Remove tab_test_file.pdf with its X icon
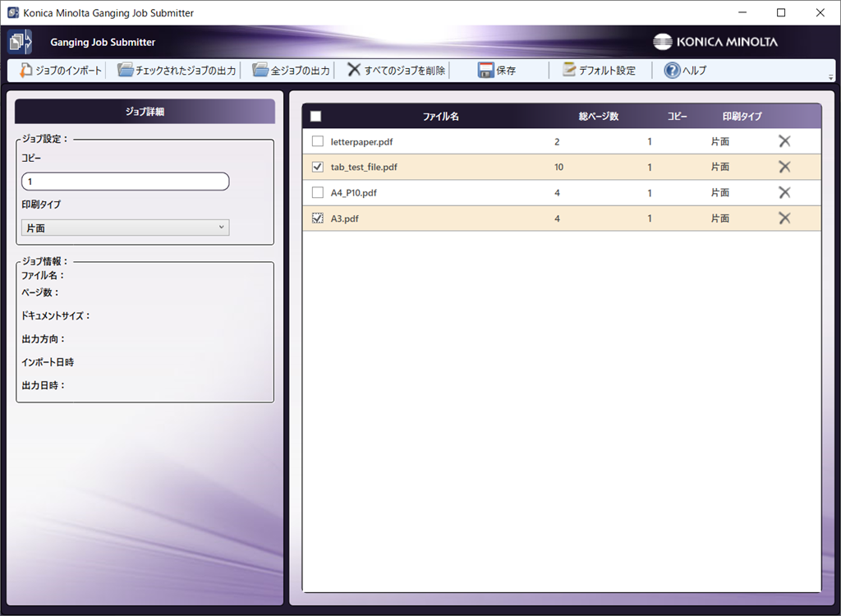Image resolution: width=841 pixels, height=616 pixels. tap(784, 167)
